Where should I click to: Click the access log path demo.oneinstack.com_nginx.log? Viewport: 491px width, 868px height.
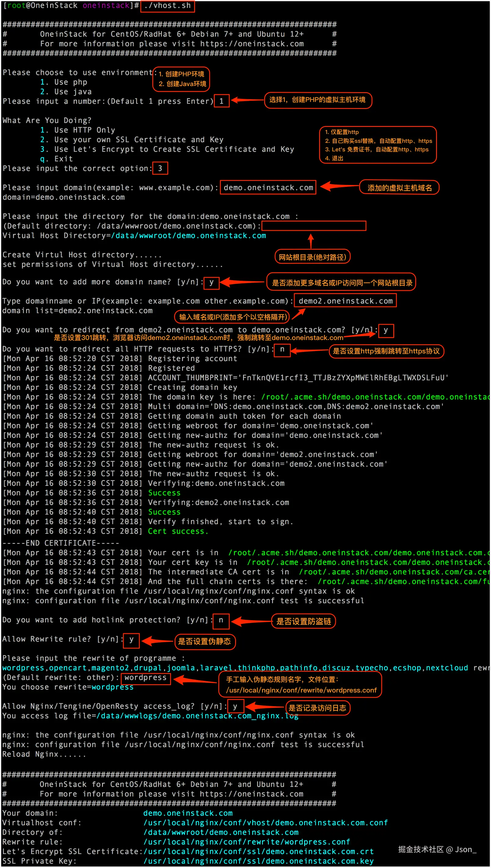(197, 715)
